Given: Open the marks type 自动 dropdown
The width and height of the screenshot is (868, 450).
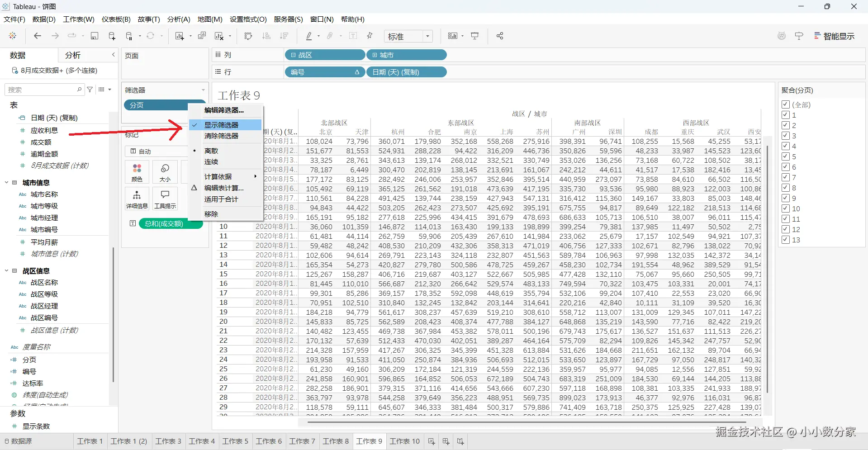Looking at the screenshot, I should click(x=156, y=152).
